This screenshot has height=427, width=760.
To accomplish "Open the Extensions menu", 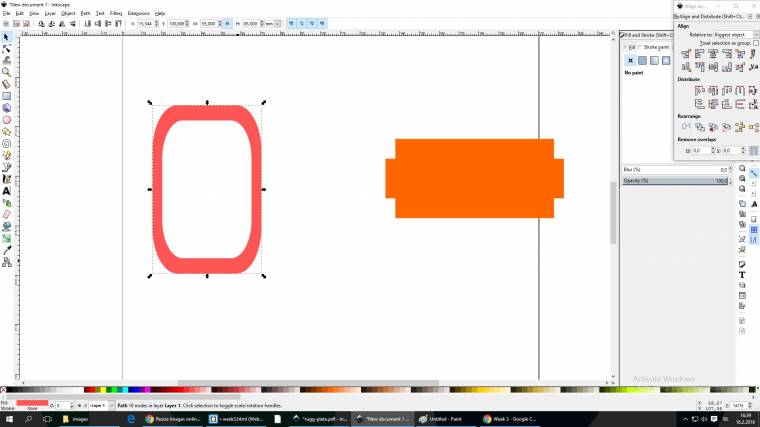I will point(139,13).
